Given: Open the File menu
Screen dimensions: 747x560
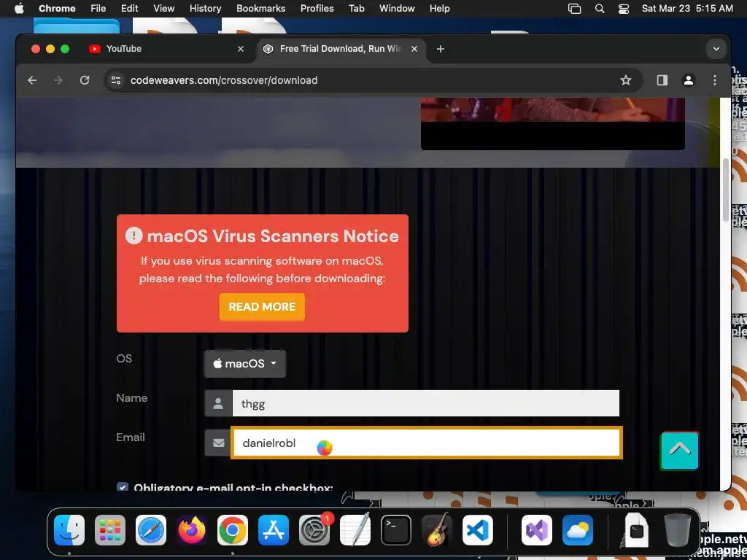Looking at the screenshot, I should point(98,9).
